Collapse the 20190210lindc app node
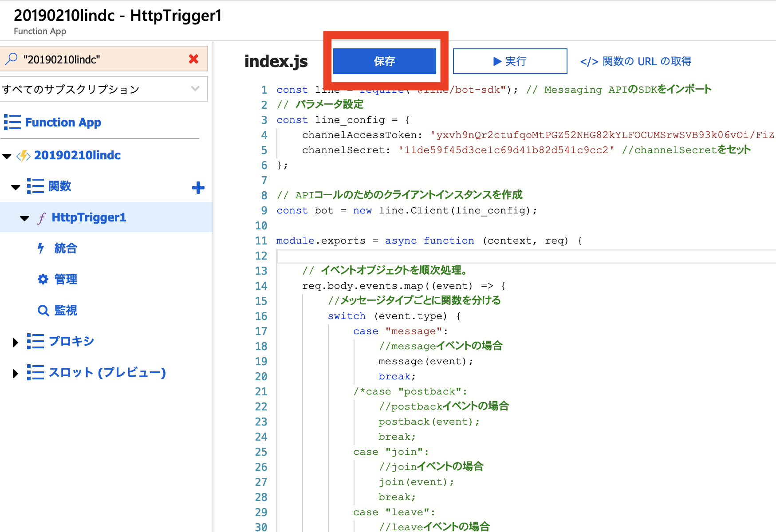This screenshot has height=532, width=776. [x=7, y=156]
